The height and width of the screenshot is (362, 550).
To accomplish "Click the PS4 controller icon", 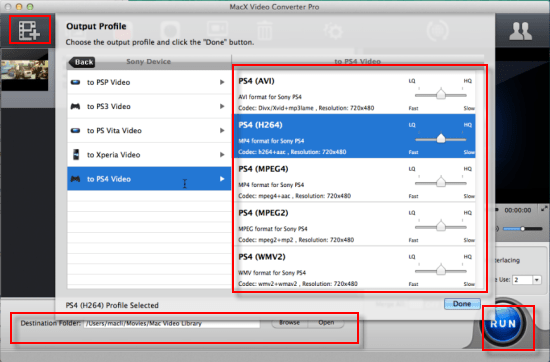I will [x=75, y=179].
